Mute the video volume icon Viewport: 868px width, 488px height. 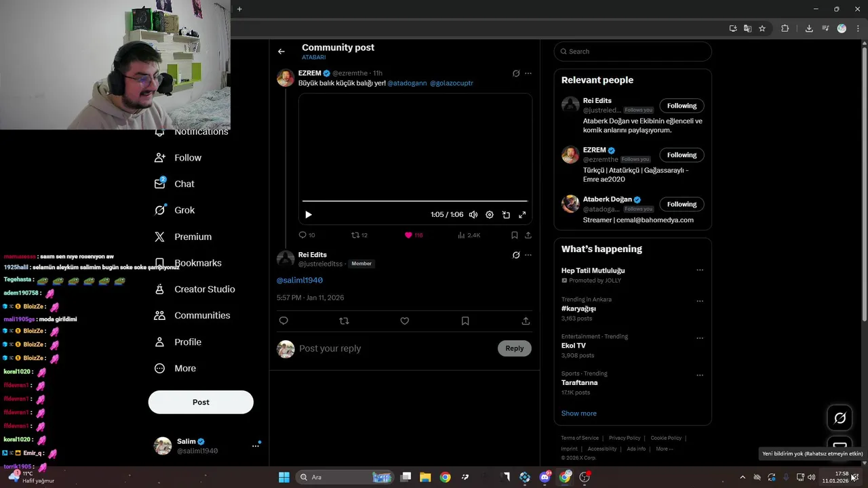pyautogui.click(x=473, y=215)
